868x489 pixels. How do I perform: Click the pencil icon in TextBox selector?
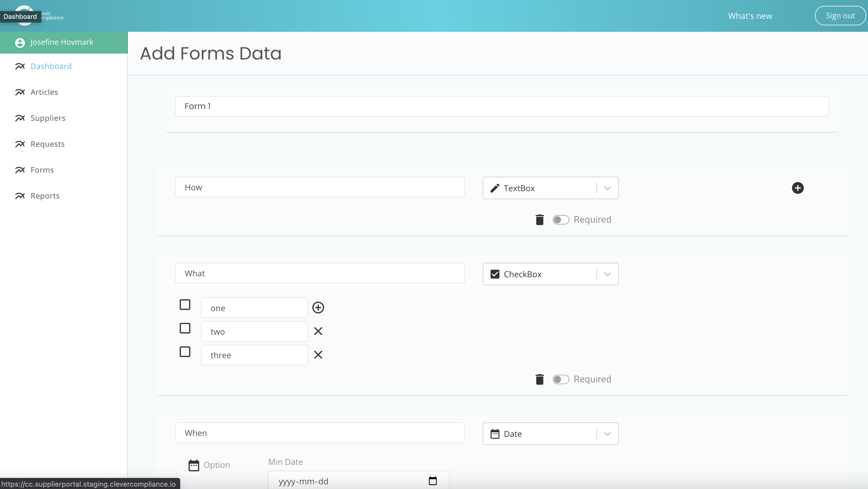pyautogui.click(x=495, y=188)
